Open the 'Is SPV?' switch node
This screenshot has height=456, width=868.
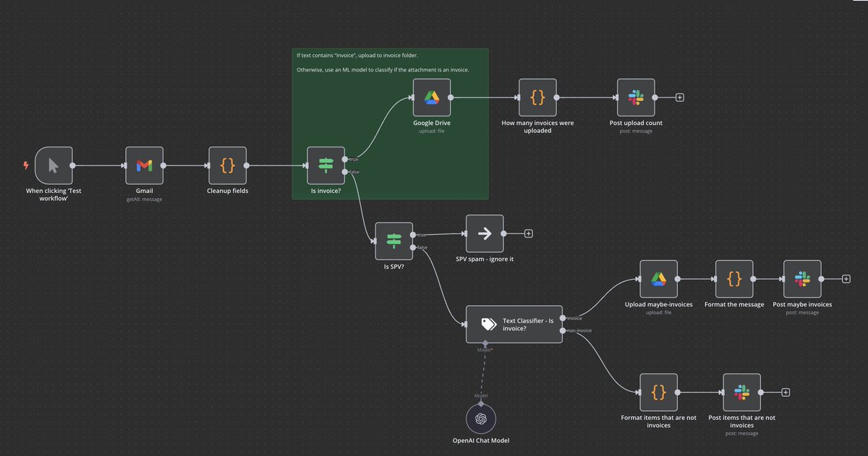(x=394, y=241)
